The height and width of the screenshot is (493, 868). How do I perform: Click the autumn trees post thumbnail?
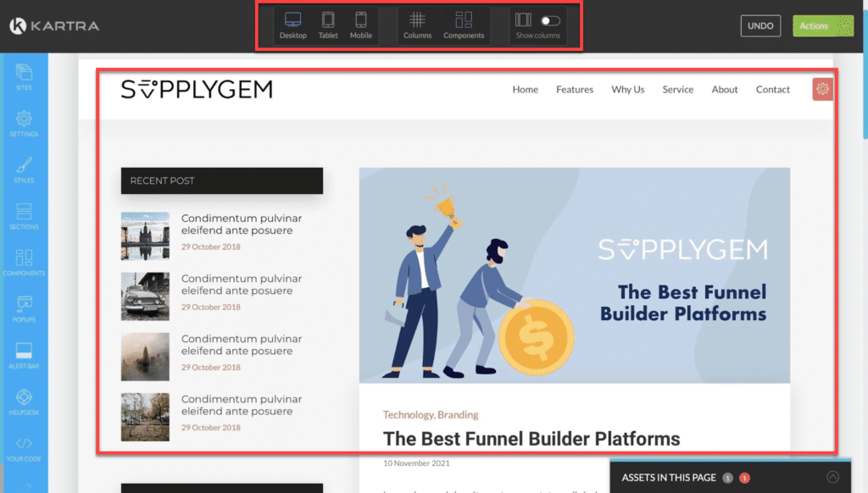(x=145, y=417)
